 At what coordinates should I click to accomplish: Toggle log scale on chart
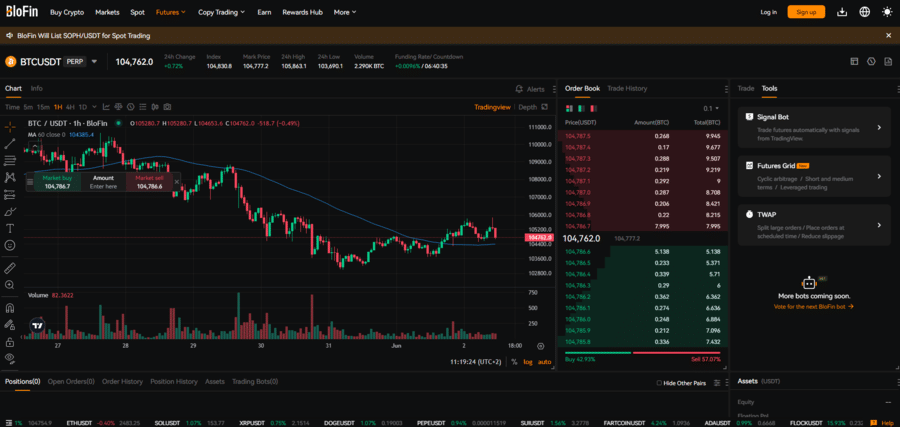527,362
